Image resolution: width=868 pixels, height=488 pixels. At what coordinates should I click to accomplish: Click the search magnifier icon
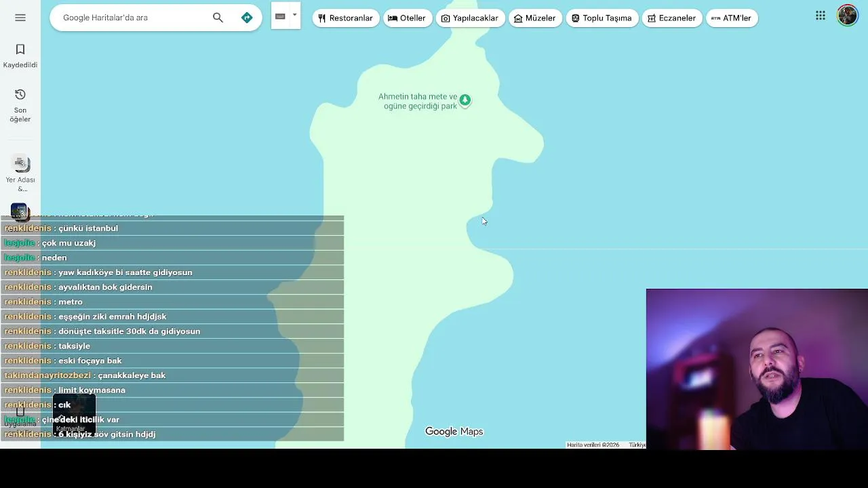click(x=218, y=18)
